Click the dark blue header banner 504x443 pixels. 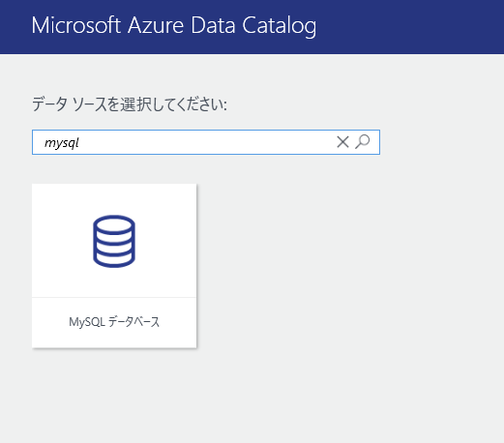tap(252, 27)
